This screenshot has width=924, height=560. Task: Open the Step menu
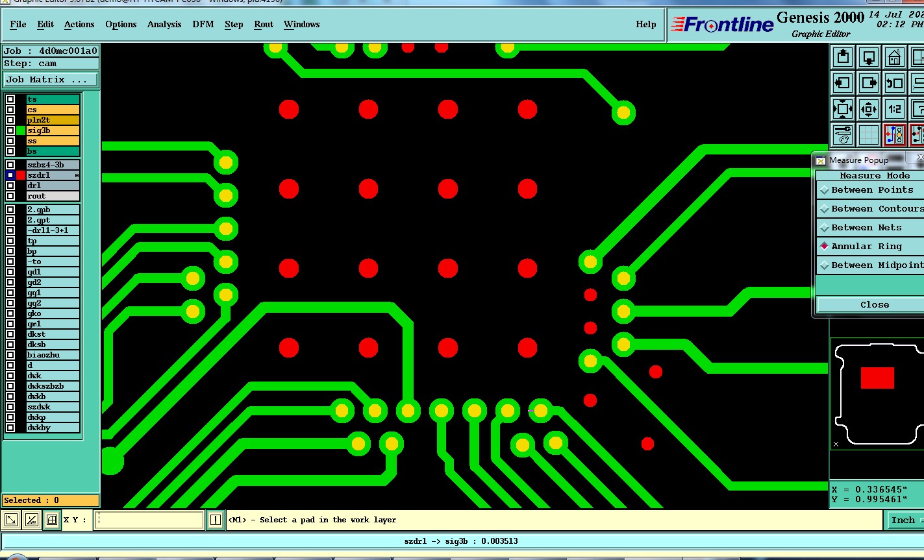[x=234, y=24]
